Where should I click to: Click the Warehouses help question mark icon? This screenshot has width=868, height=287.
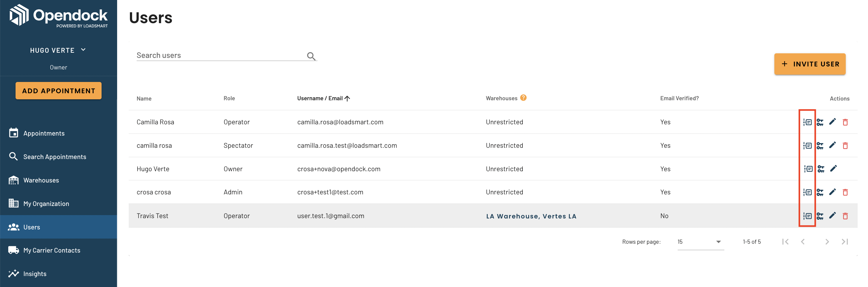click(x=523, y=97)
